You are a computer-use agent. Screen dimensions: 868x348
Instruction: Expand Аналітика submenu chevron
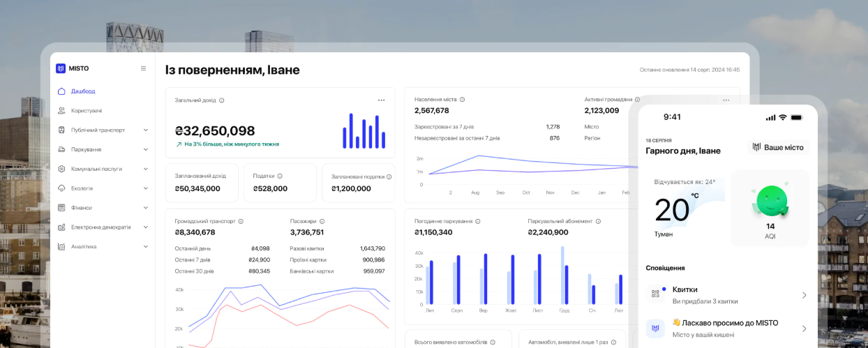pos(146,247)
